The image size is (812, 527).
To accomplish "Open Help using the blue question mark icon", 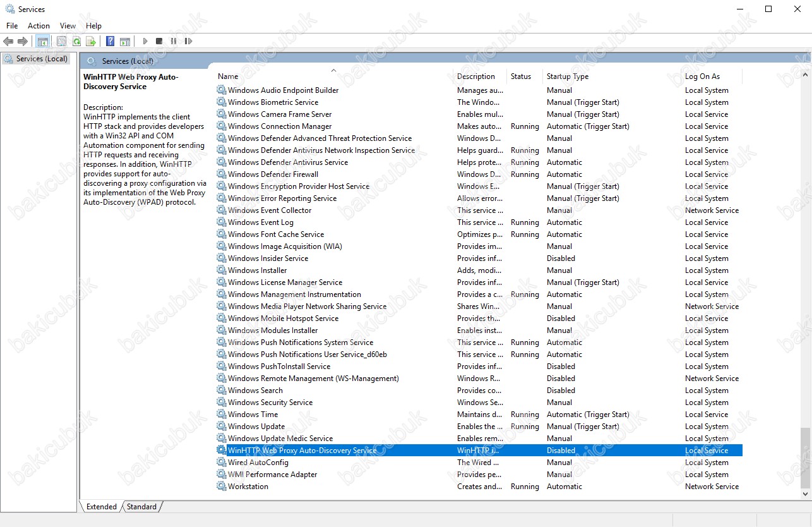I will [110, 41].
